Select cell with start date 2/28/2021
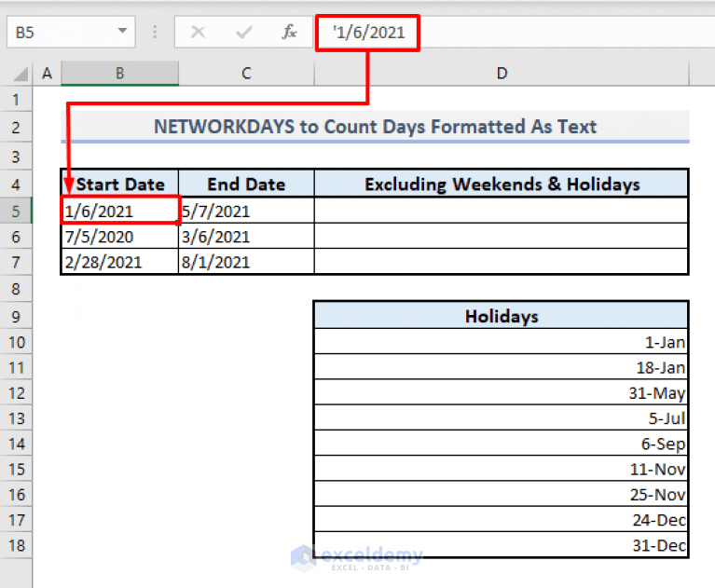 point(120,262)
